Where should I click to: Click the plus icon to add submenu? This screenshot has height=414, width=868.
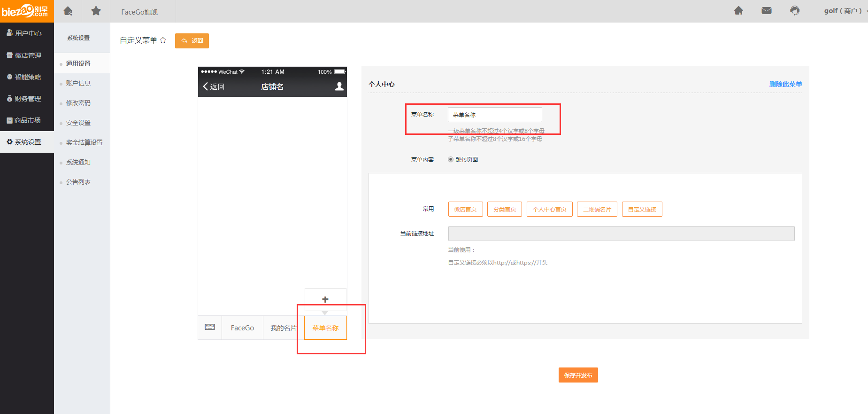tap(325, 299)
